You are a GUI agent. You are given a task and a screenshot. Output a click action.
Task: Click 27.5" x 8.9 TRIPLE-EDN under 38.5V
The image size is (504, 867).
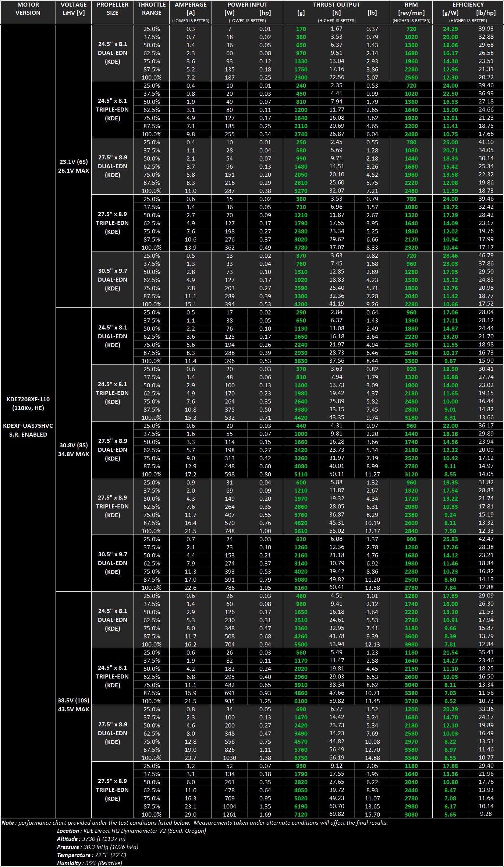coord(113,790)
